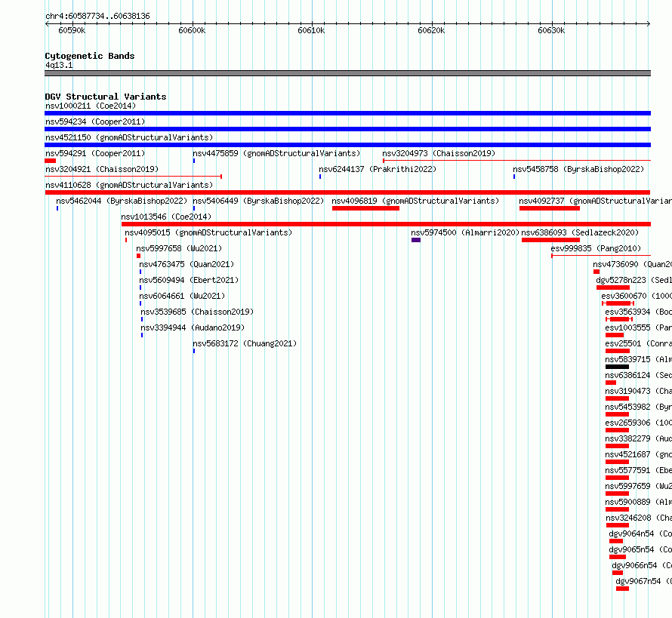Click the red bar beneath nsv4092737
This screenshot has height=618, width=672.
pyautogui.click(x=550, y=208)
